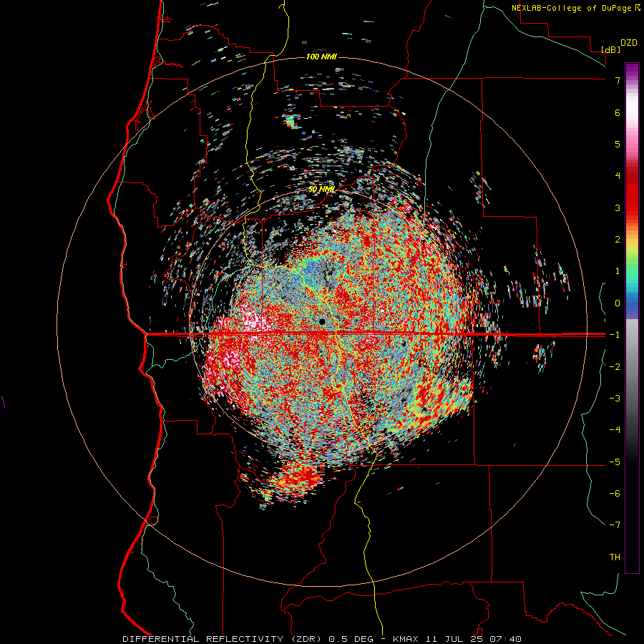This screenshot has width=644, height=644.
Task: Click the 3 value on color scale
Action: (x=618, y=208)
